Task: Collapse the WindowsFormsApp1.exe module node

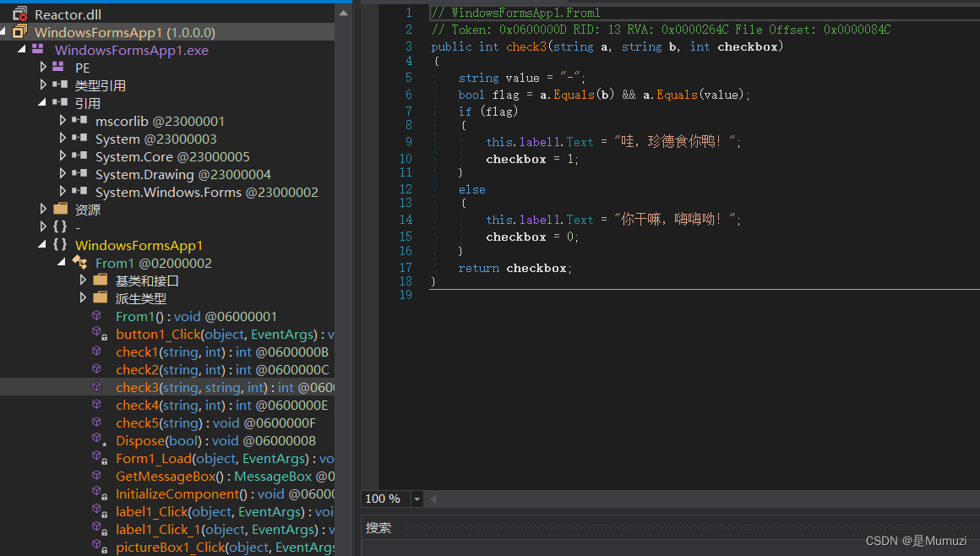Action: coord(22,49)
